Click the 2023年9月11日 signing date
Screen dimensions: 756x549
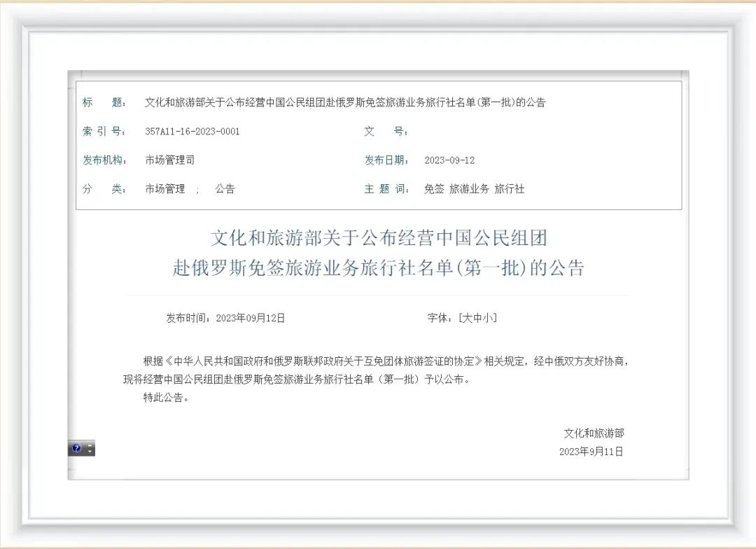[x=591, y=452]
